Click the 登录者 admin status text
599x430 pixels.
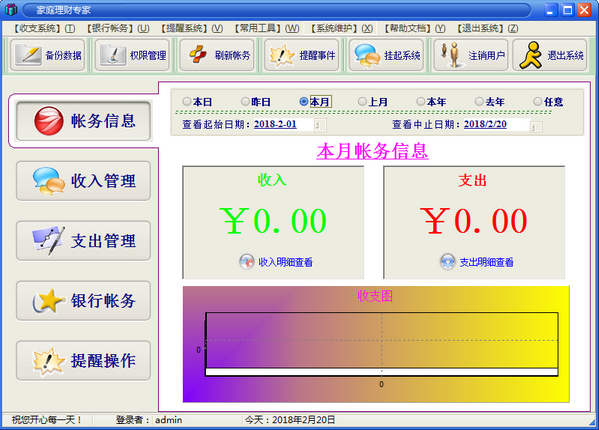149,420
